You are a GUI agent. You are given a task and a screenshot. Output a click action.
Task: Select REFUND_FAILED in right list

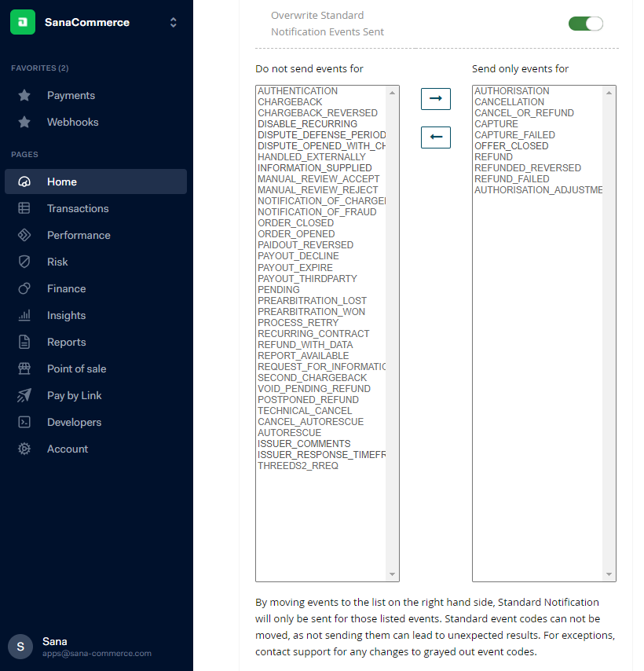click(511, 179)
